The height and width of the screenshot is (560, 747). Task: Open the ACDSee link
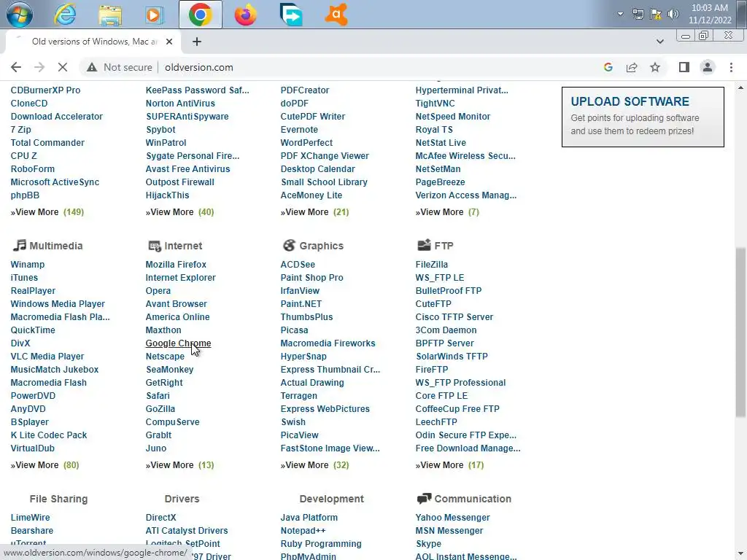tap(298, 264)
